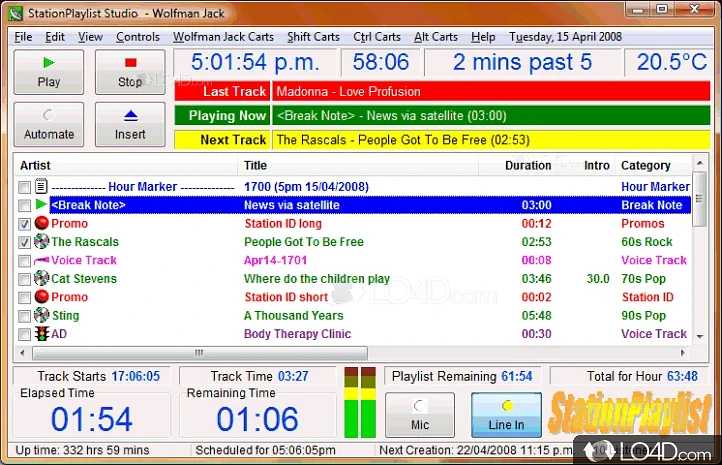This screenshot has height=465, width=722.
Task: Open the File menu
Action: [x=23, y=37]
